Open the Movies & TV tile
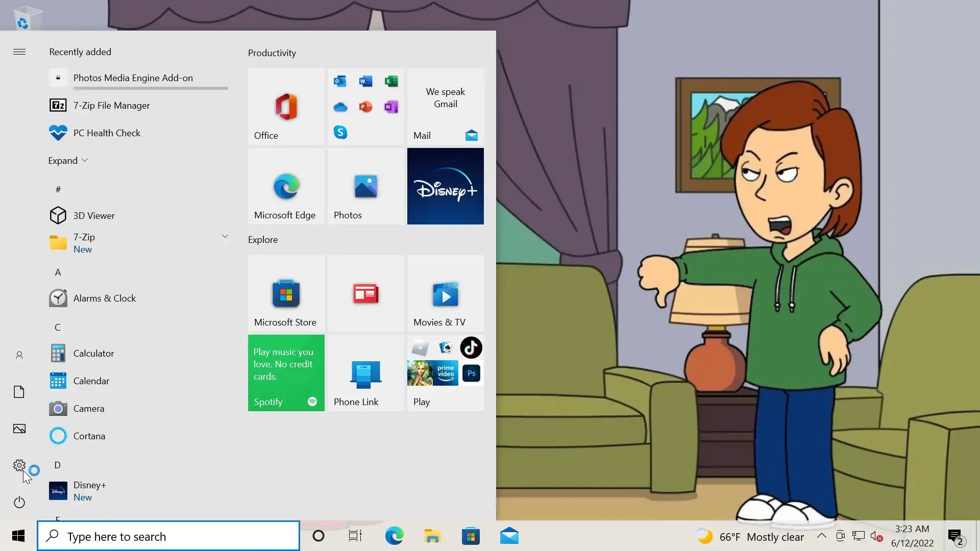 pyautogui.click(x=445, y=293)
